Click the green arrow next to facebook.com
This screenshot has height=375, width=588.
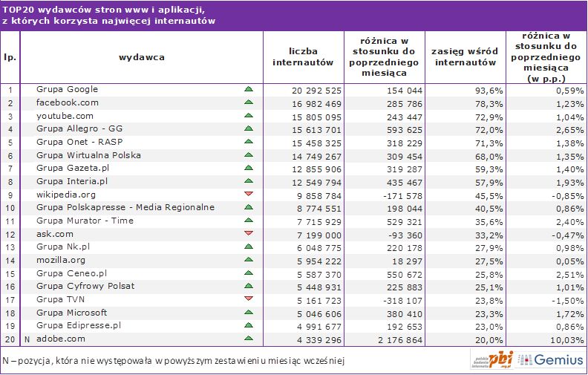[249, 102]
